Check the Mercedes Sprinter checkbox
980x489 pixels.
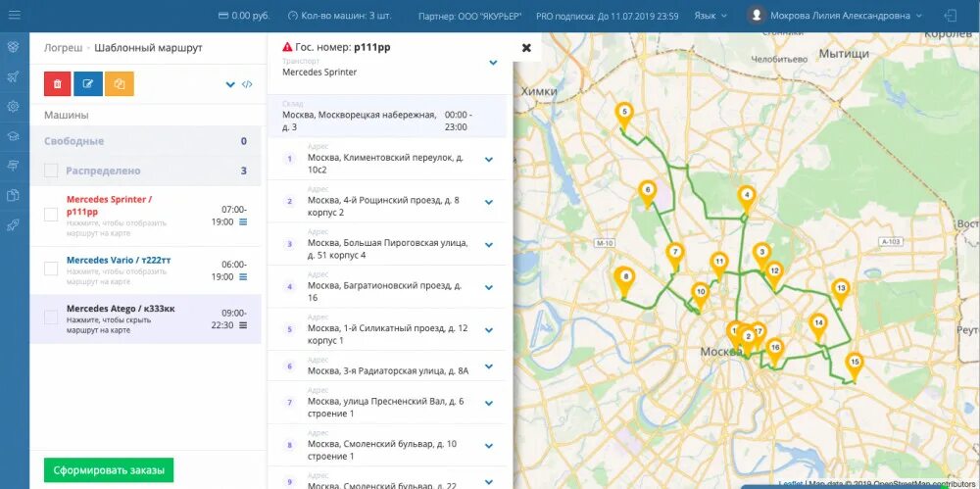coord(51,215)
